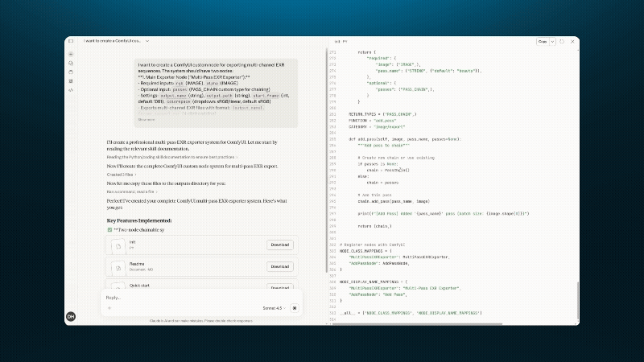The height and width of the screenshot is (362, 644).
Task: Open the Readme file card
Action: [x=201, y=267]
